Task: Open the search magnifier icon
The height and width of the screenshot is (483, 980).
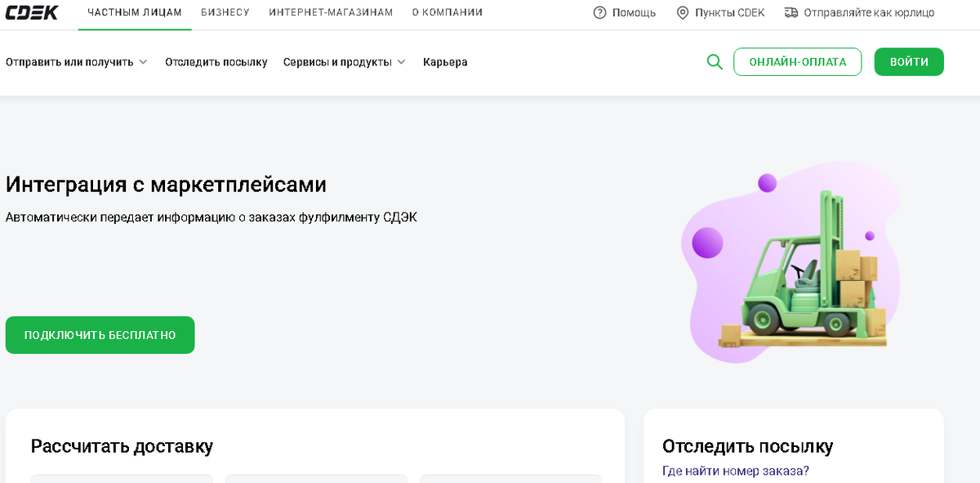Action: pyautogui.click(x=715, y=62)
